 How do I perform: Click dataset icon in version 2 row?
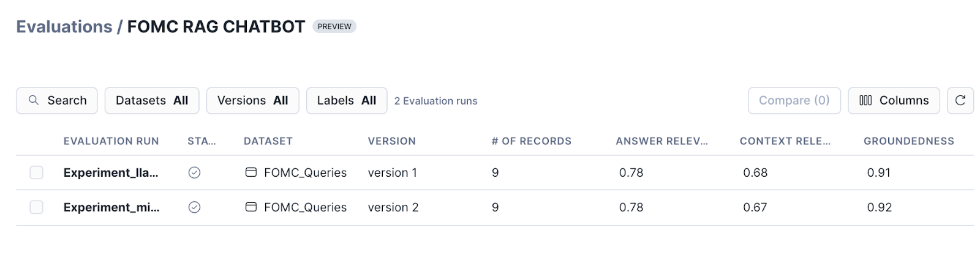[x=251, y=207]
